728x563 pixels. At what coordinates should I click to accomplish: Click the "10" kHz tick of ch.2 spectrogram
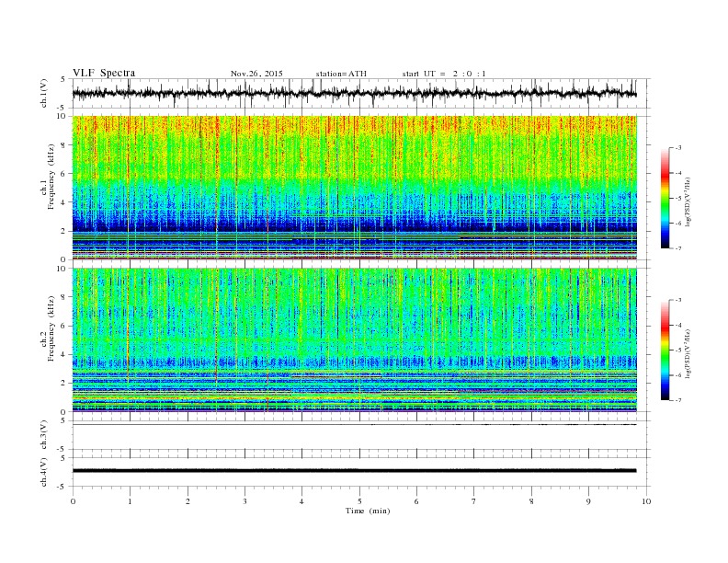pyautogui.click(x=63, y=269)
